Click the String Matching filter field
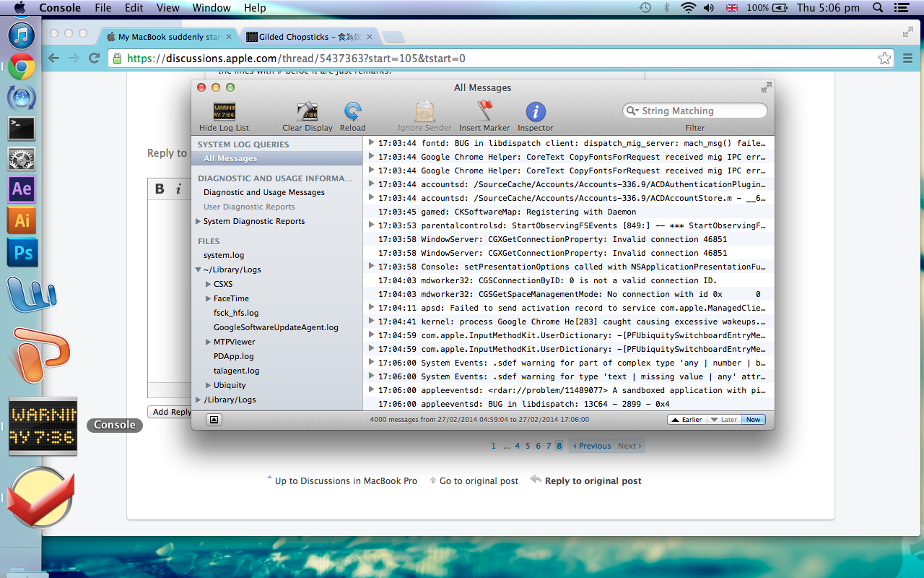 click(694, 111)
